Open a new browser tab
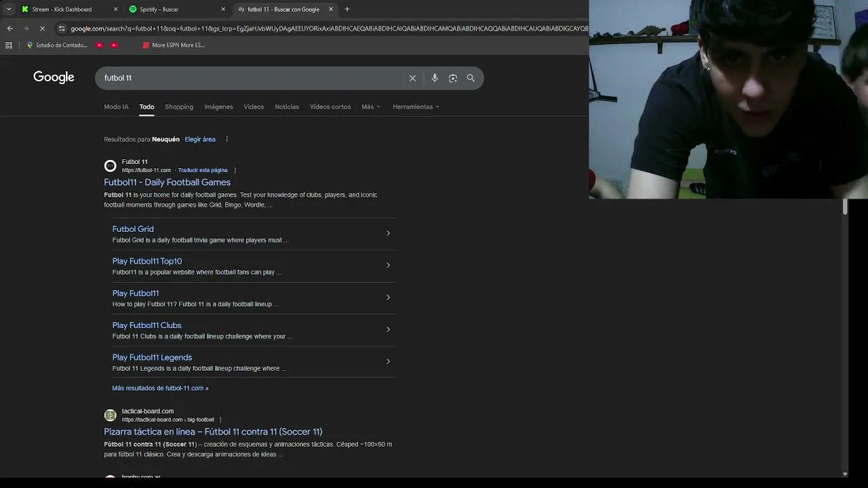The height and width of the screenshot is (488, 868). click(x=347, y=9)
